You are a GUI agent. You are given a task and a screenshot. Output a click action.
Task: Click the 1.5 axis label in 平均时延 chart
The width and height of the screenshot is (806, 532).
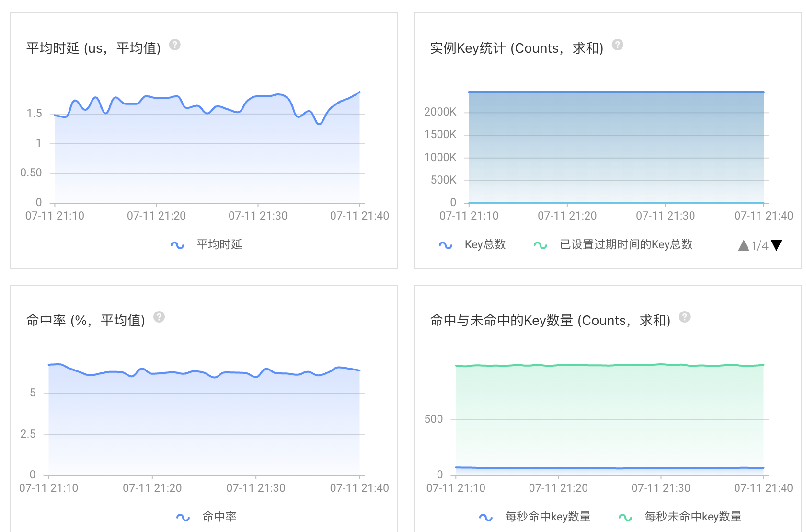pyautogui.click(x=35, y=113)
